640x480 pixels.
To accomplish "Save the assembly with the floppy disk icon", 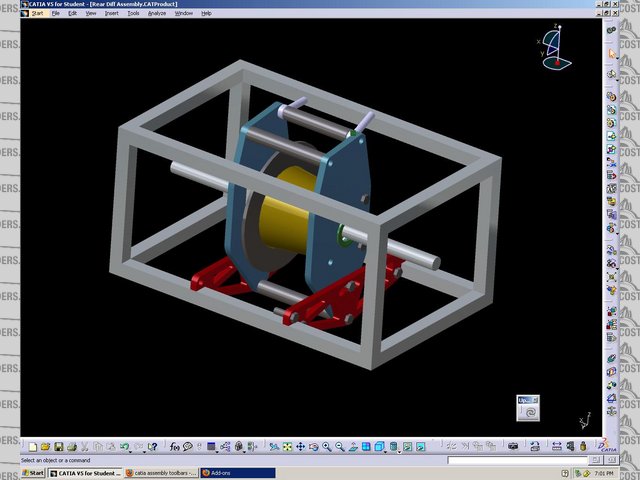I will click(x=58, y=447).
